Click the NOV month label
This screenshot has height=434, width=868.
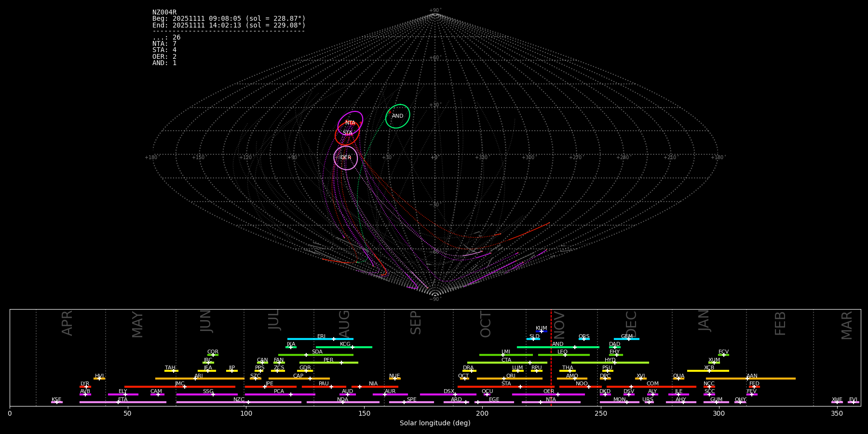[559, 324]
